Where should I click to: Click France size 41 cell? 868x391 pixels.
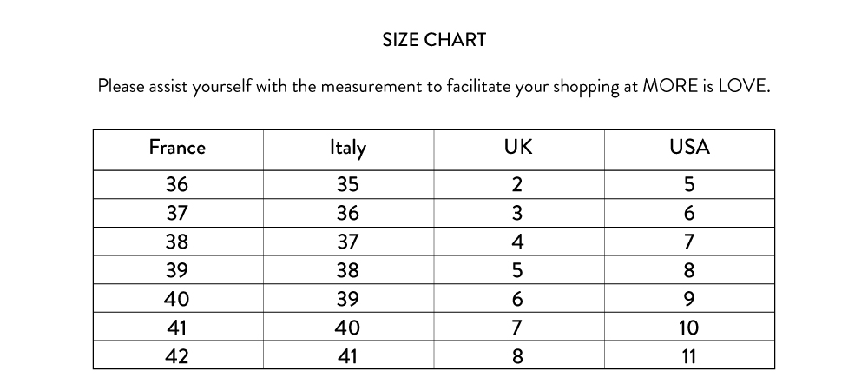[x=177, y=328]
